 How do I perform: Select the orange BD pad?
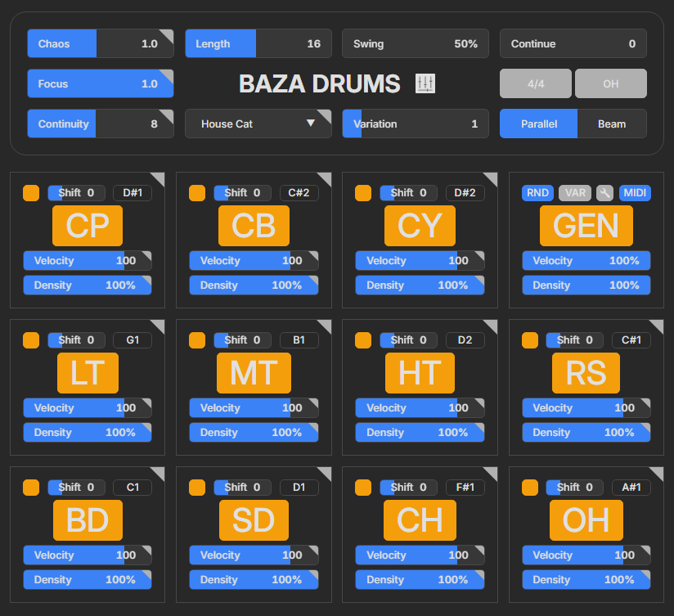click(88, 519)
